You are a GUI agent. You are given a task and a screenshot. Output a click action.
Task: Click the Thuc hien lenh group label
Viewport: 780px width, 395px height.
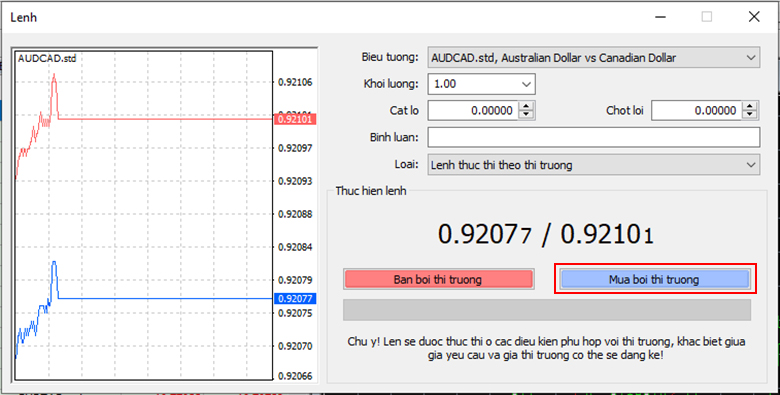(371, 191)
